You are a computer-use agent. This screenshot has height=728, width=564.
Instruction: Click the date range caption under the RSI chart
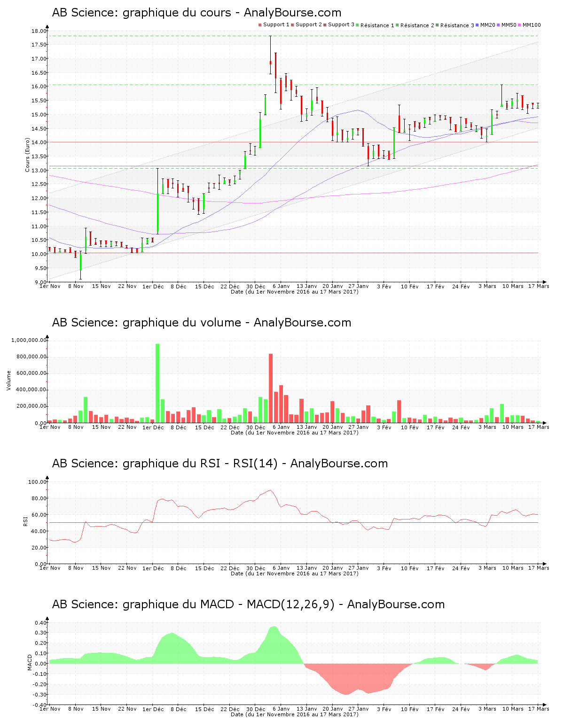tap(295, 573)
